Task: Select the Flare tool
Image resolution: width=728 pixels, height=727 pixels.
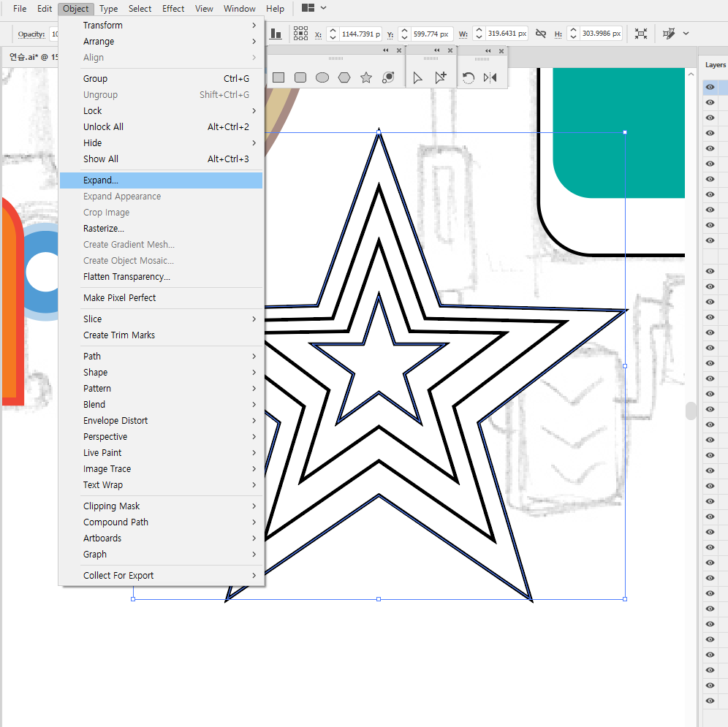Action: tap(388, 77)
